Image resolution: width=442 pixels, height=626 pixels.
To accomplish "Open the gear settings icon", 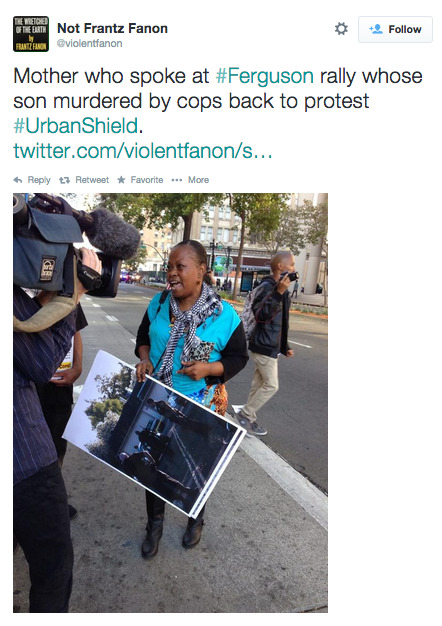I will click(x=341, y=29).
